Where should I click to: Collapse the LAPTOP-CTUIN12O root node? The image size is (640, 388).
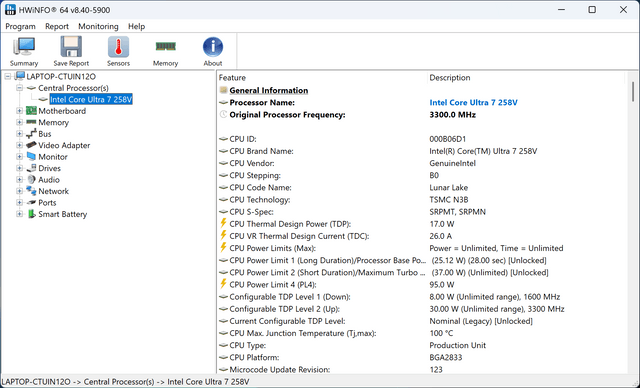pos(8,76)
